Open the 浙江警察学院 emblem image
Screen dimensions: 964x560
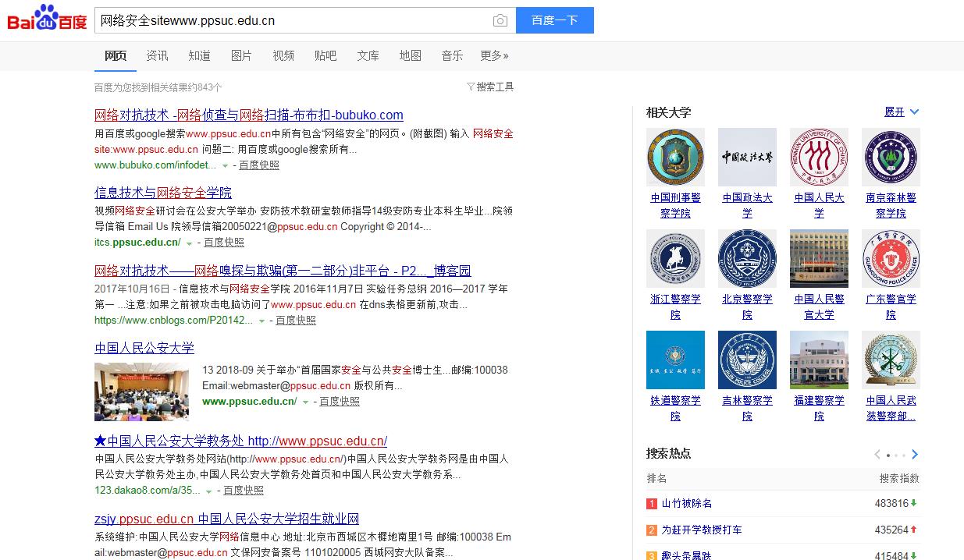point(675,258)
